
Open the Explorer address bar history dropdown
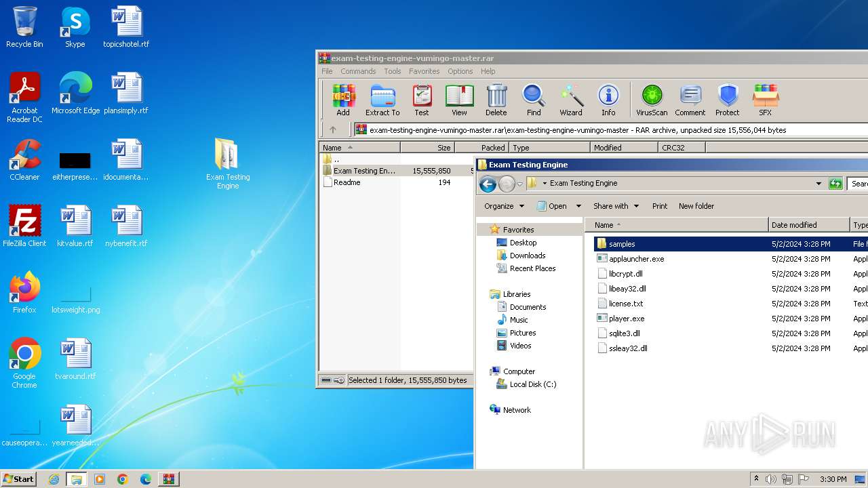818,184
